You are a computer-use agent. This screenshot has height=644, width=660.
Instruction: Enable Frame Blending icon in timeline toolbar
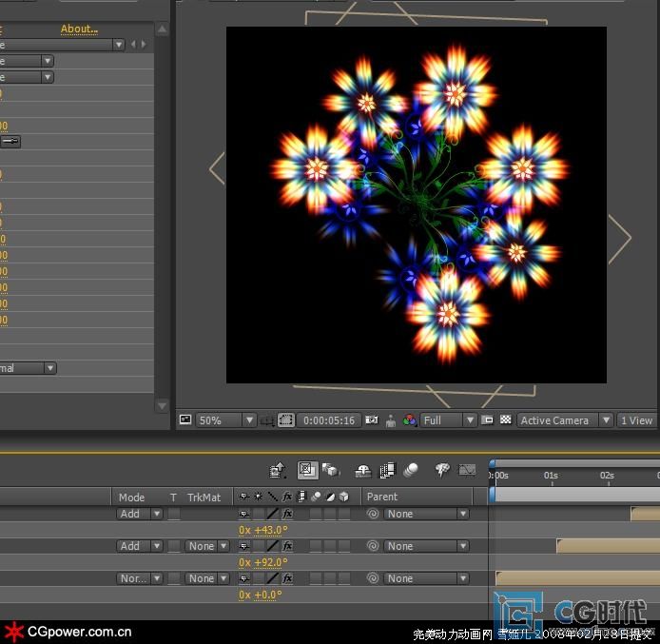(387, 470)
